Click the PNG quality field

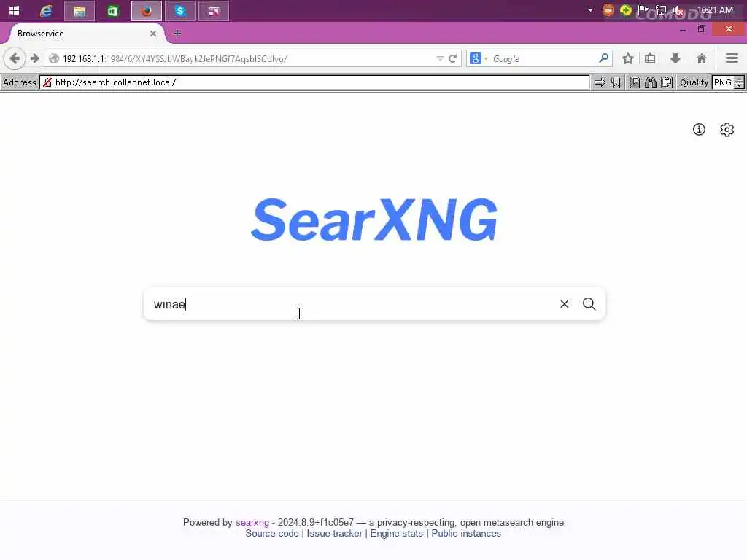(723, 82)
